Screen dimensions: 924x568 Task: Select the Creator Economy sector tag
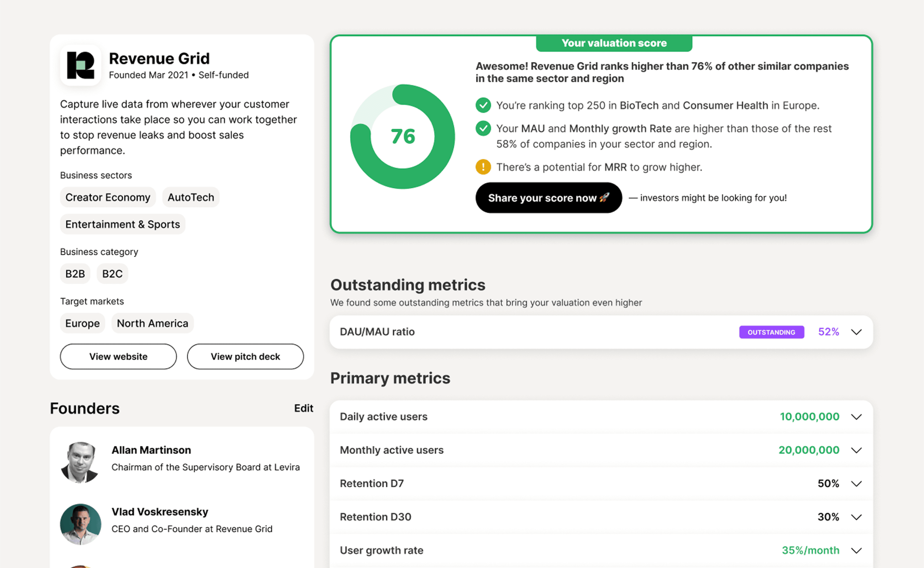[108, 197]
